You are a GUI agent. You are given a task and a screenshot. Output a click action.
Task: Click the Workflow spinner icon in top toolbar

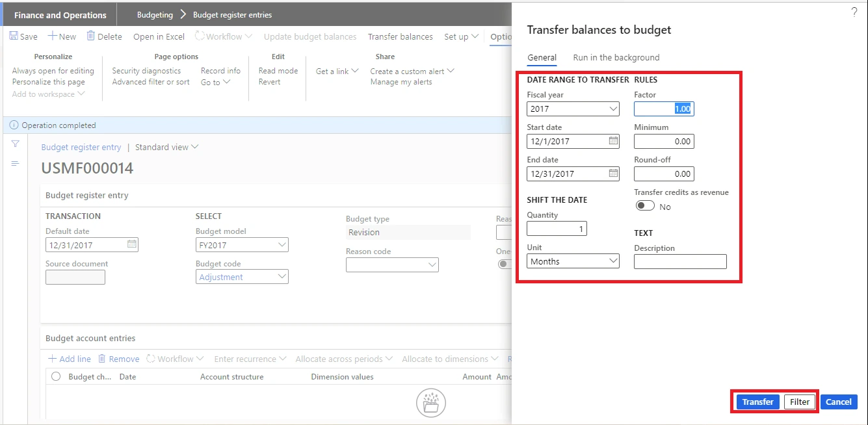[200, 36]
